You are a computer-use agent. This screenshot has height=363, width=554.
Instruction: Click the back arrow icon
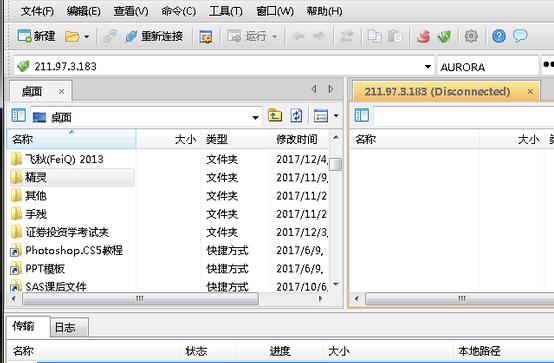299,36
